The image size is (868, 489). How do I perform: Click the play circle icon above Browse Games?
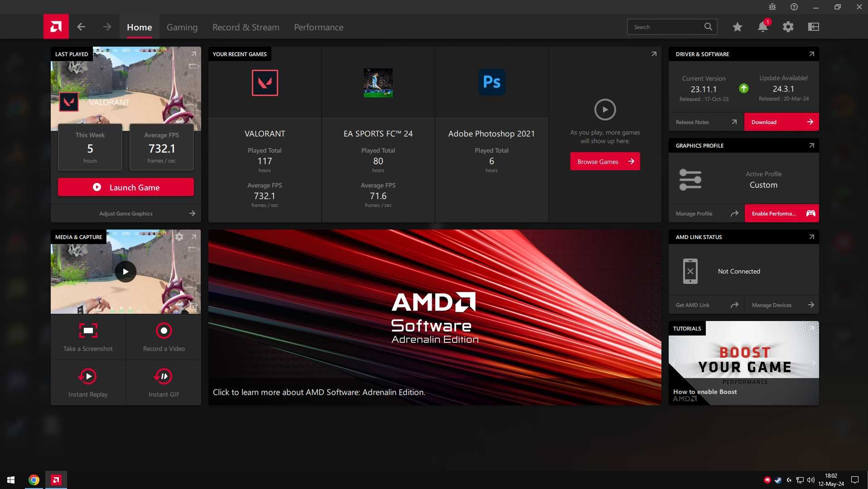[x=605, y=110]
